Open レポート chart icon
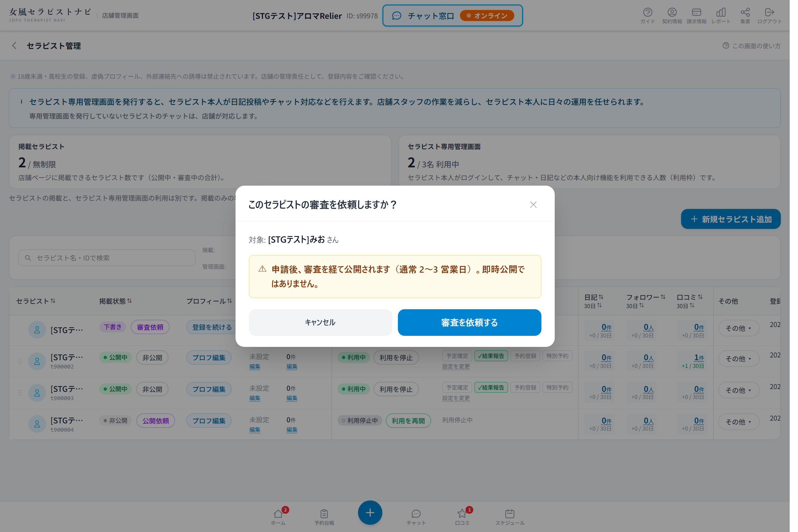This screenshot has width=798, height=532. [x=721, y=16]
